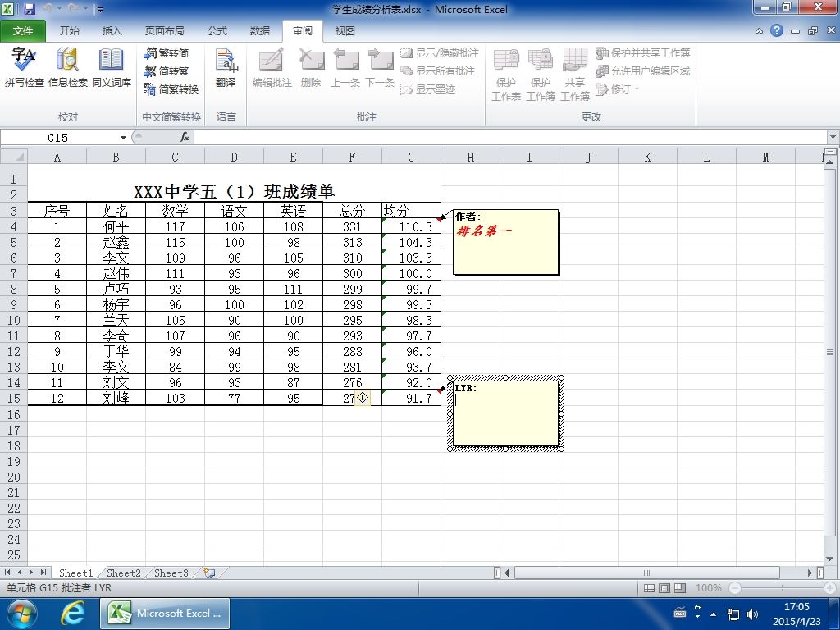Click the volume icon in system tray
Screen dimensions: 840x630
coord(753,614)
